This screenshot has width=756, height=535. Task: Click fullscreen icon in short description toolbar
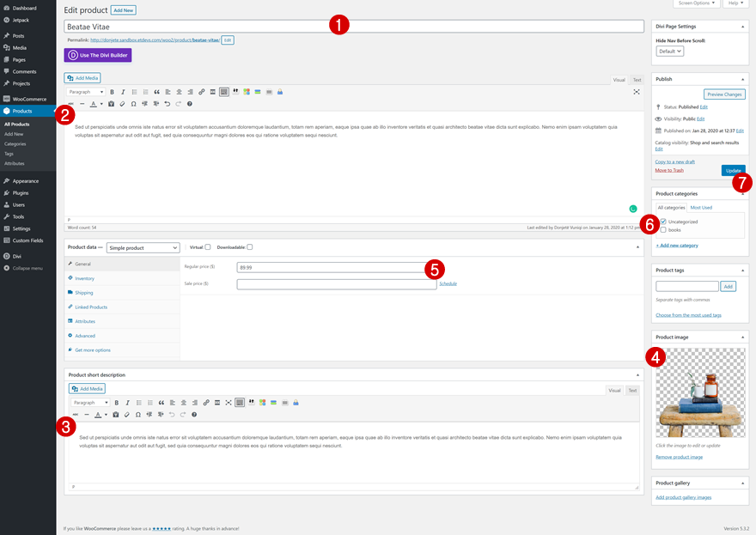229,403
